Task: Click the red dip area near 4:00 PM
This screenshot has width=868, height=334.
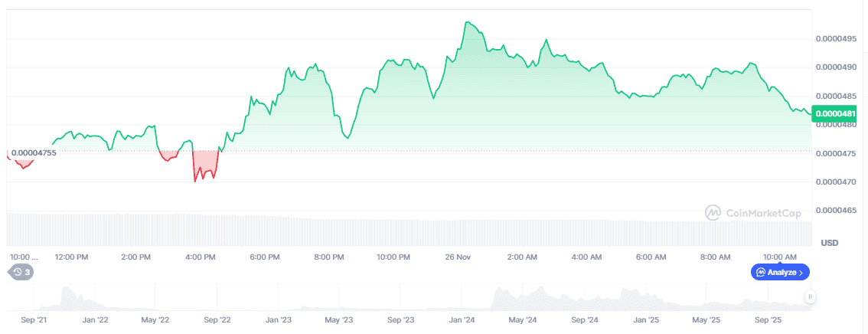Action: click(204, 165)
